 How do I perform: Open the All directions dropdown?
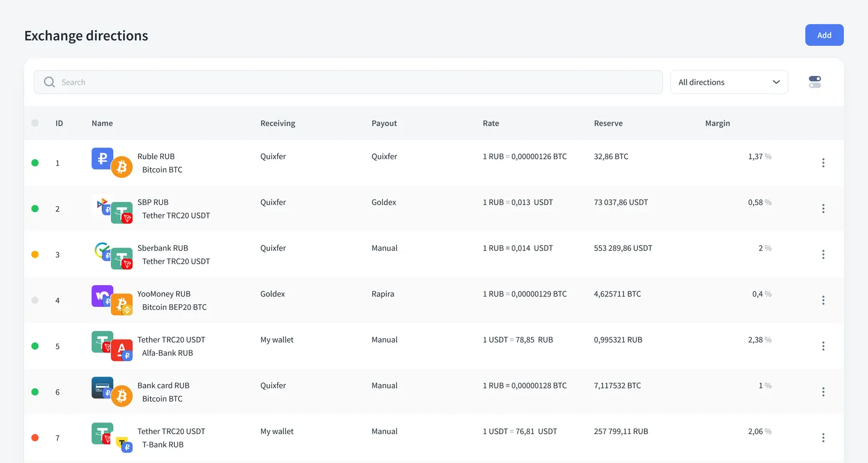tap(729, 82)
